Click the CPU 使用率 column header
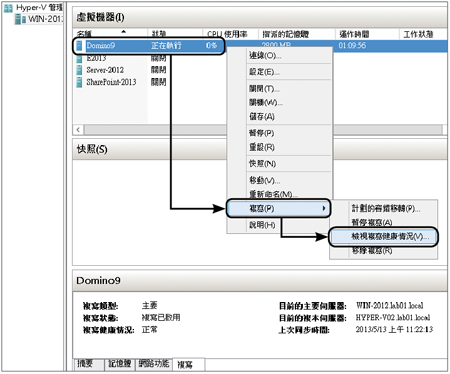Image resolution: width=450 pixels, height=374 pixels. [x=227, y=34]
